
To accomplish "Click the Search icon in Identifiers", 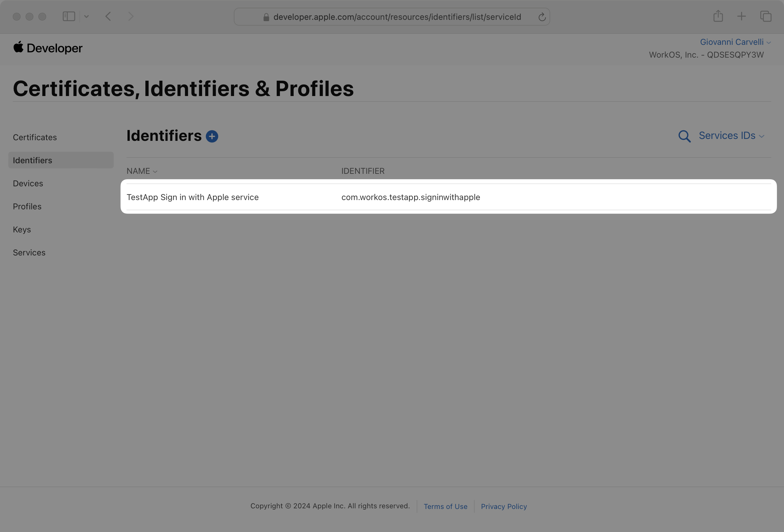I will pos(685,135).
